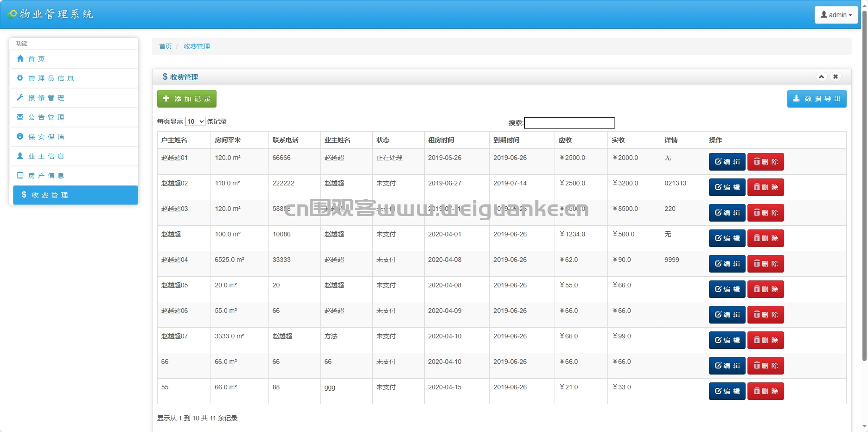This screenshot has height=432, width=868.
Task: Focus the 搜索 input field
Action: click(569, 122)
